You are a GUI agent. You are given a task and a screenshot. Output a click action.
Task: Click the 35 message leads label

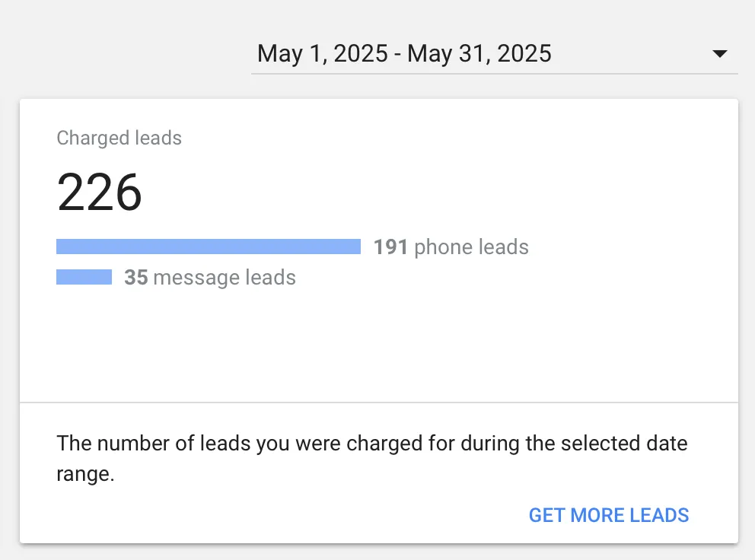click(210, 277)
